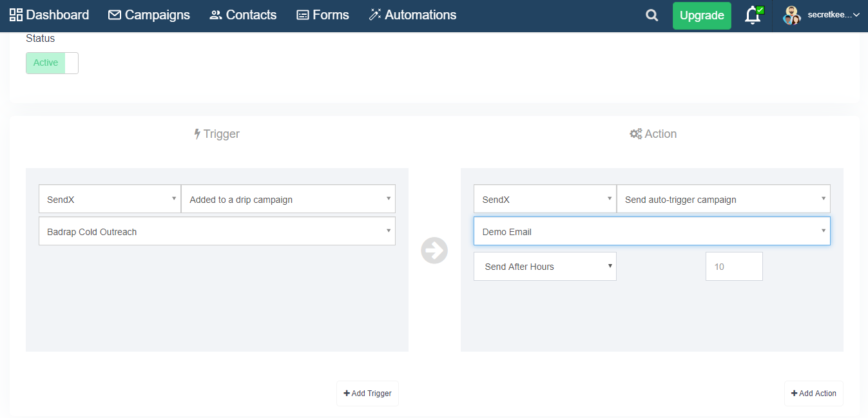Click the lightning bolt Trigger icon

point(197,134)
